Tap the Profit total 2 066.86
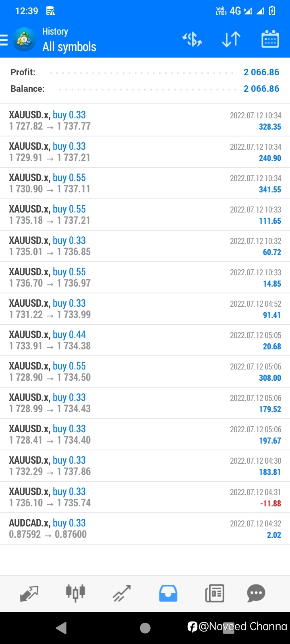The height and width of the screenshot is (644, 290). click(261, 72)
